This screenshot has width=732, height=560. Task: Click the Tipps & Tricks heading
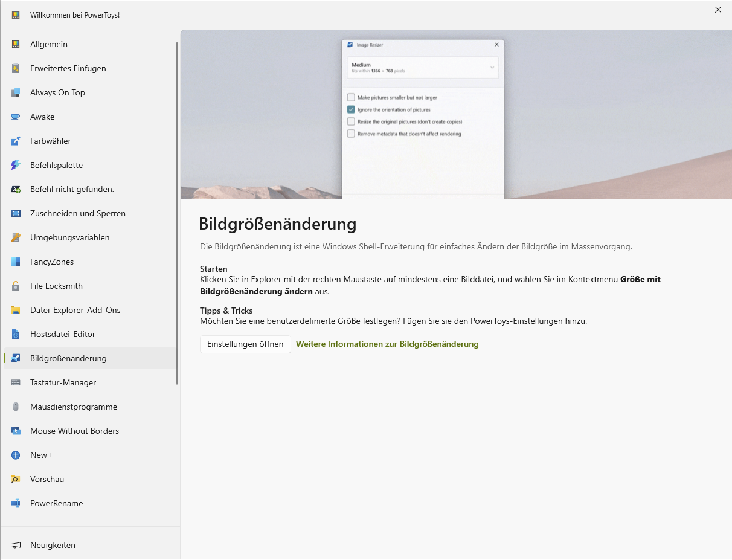(x=226, y=311)
